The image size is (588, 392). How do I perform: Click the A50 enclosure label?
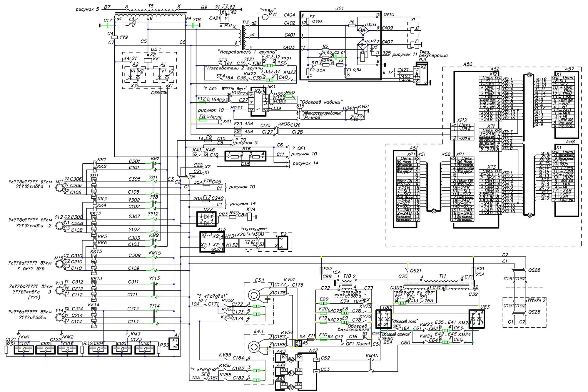click(468, 64)
